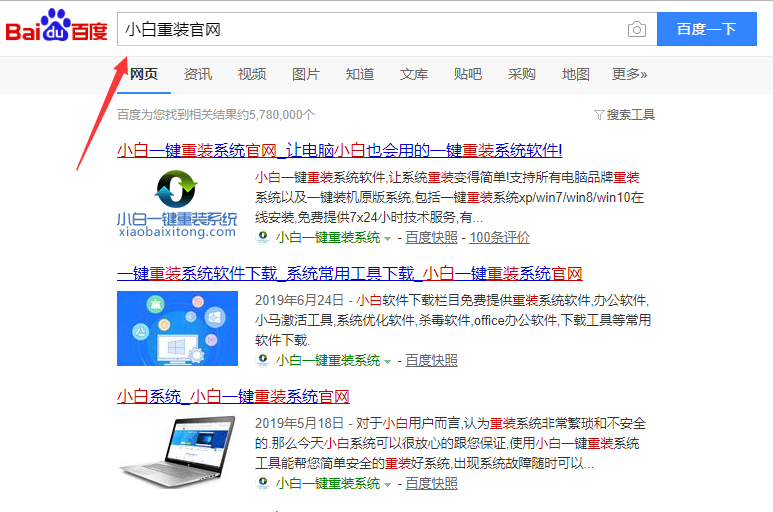Click source name 小白一键重装系统 under third result

(328, 483)
